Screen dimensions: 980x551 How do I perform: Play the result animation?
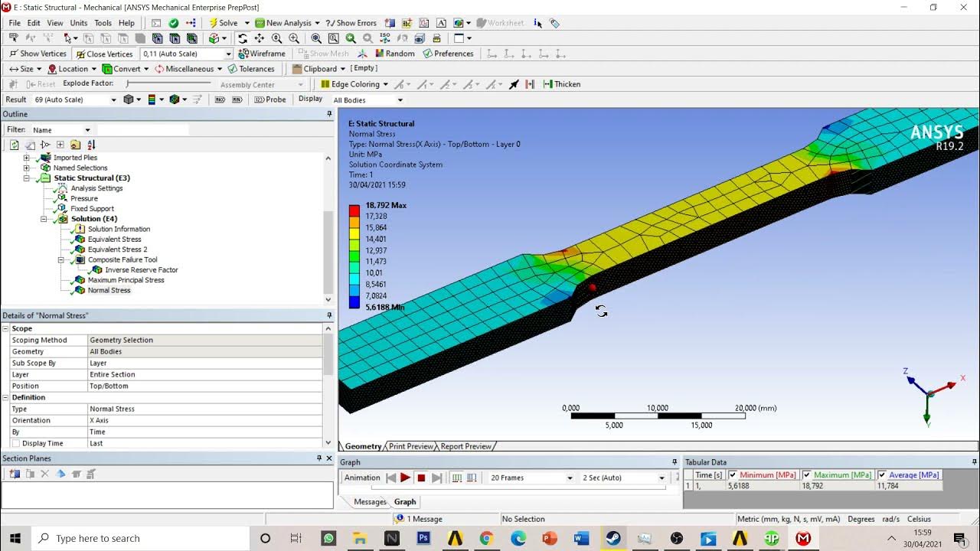pyautogui.click(x=406, y=478)
